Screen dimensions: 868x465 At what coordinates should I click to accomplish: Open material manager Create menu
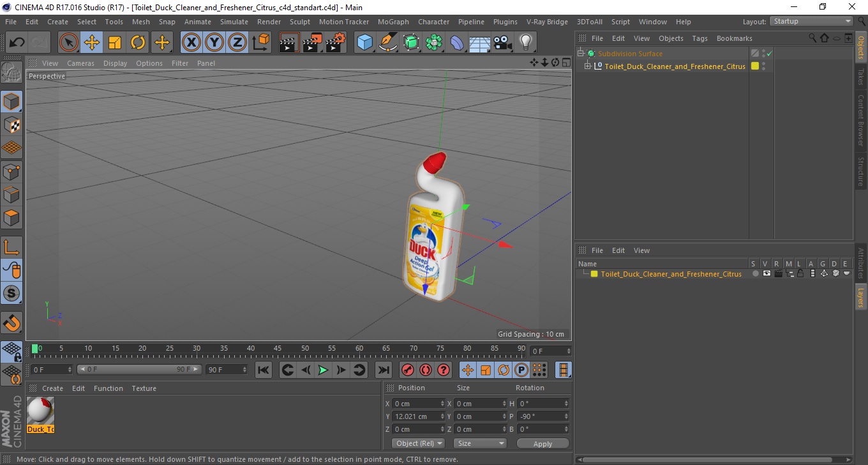[x=52, y=388]
